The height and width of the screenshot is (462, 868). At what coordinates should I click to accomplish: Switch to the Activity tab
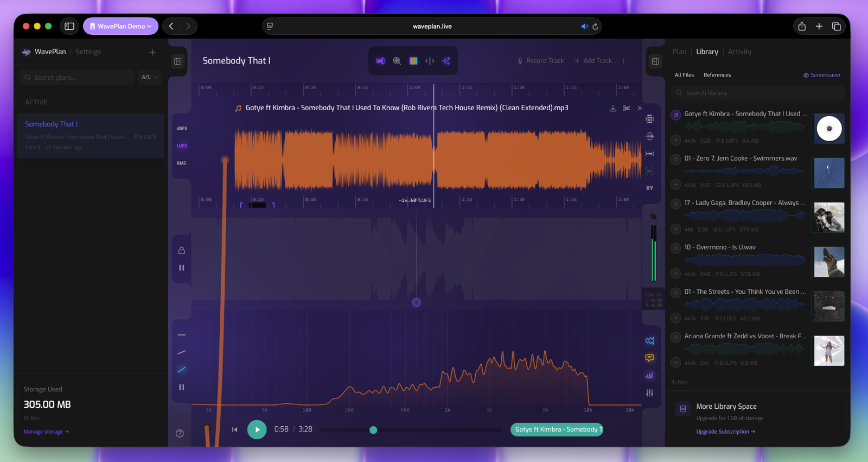[739, 52]
